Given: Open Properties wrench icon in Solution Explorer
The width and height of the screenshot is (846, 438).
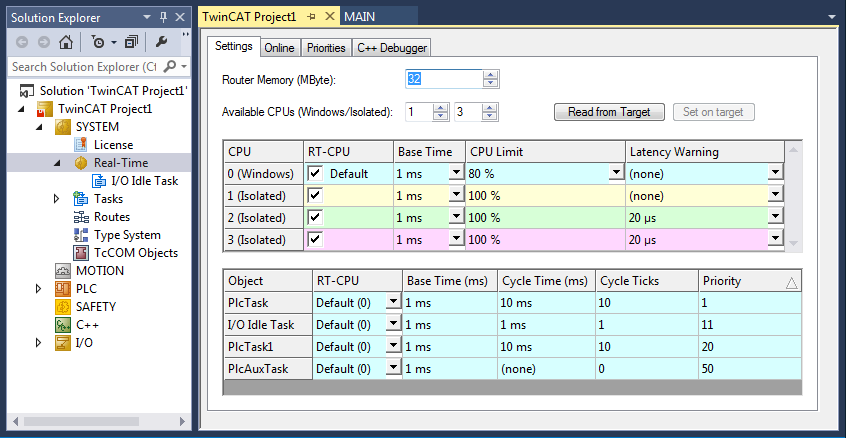Looking at the screenshot, I should tap(161, 42).
